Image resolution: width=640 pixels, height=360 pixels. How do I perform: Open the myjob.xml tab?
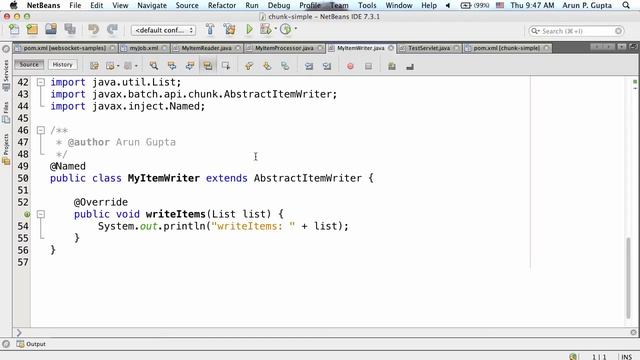144,48
